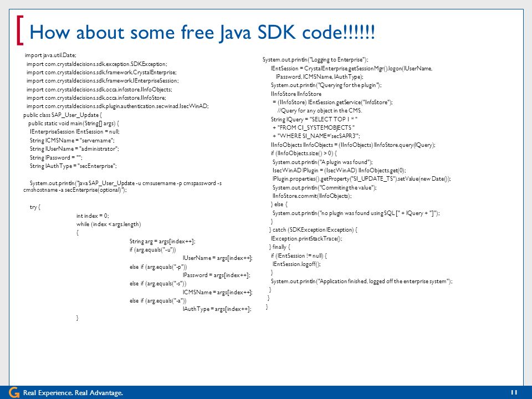Click 'lEntSession.logoff();'
The image size is (532, 399).
pyautogui.click(x=296, y=264)
